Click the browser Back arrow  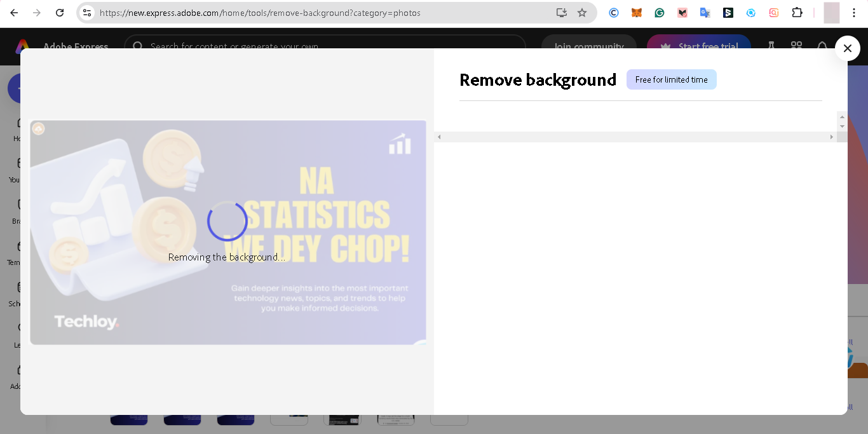tap(14, 13)
